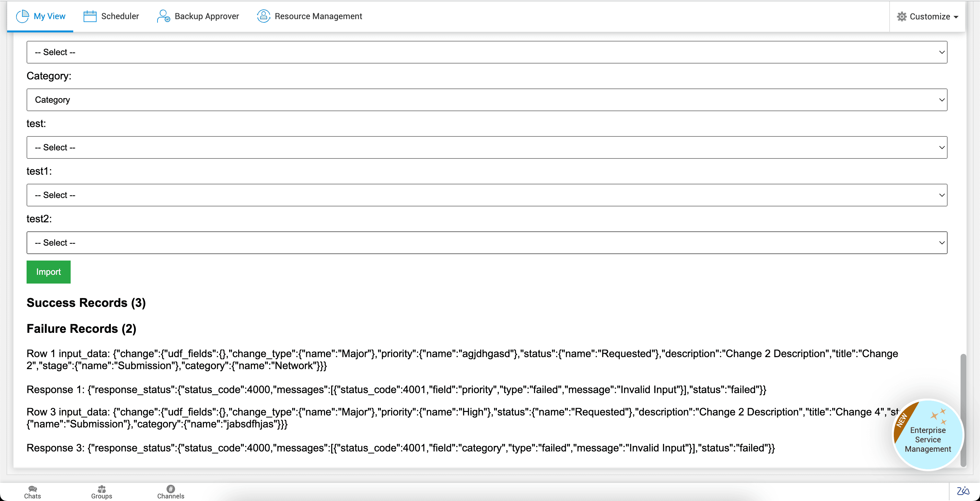
Task: Expand the test1 Select dropdown
Action: (x=486, y=195)
